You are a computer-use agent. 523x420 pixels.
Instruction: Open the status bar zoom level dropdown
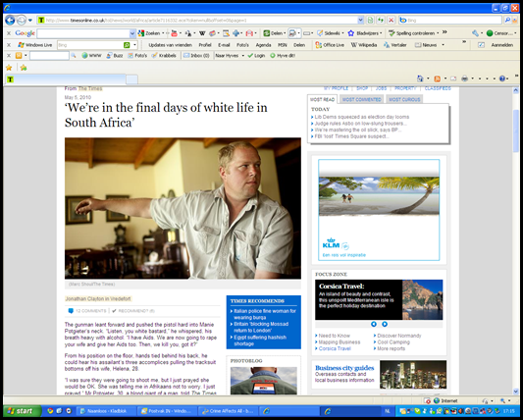(509, 400)
